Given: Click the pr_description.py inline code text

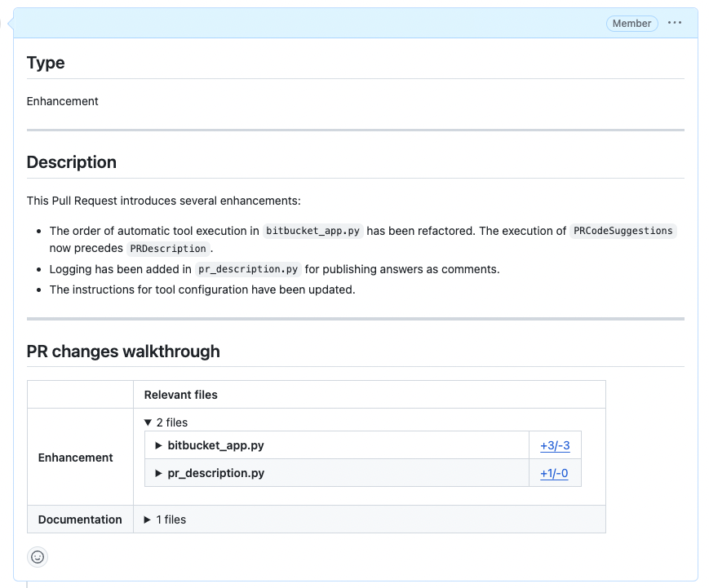Looking at the screenshot, I should 248,269.
